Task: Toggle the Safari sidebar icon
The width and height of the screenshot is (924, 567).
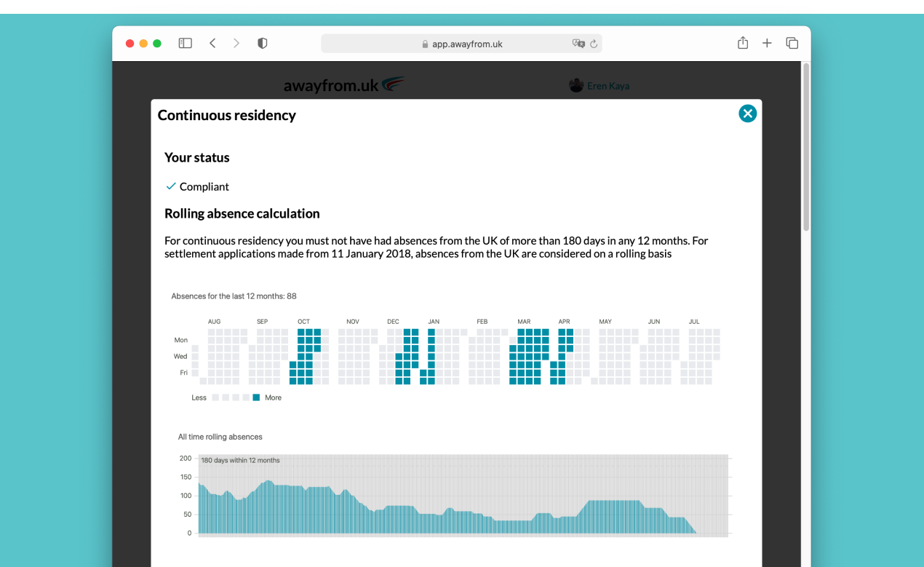Action: (x=186, y=44)
